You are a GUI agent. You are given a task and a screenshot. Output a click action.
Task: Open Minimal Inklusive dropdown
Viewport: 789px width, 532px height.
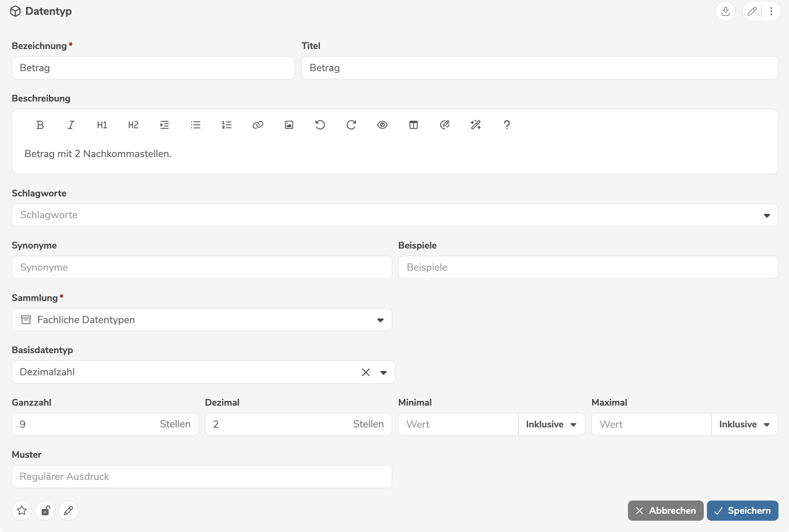[x=551, y=424]
